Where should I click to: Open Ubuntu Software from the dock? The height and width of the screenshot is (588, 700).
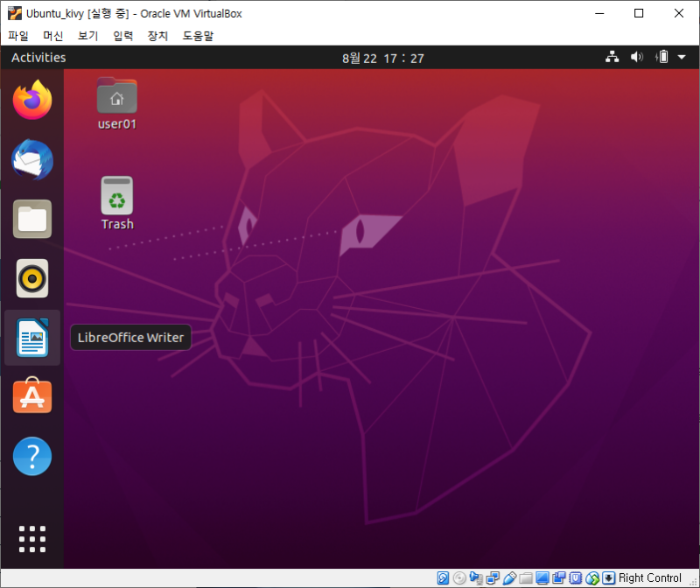coord(31,395)
